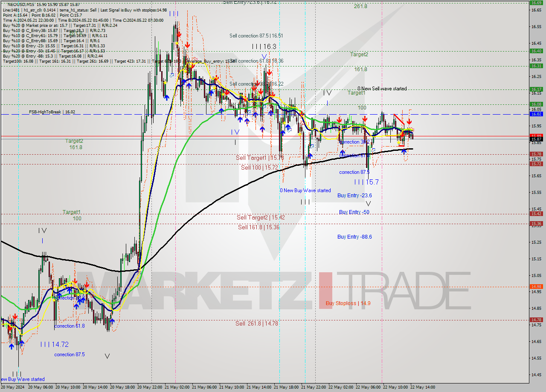Screen dimensions: 546x392
Task: Select the Buy Entry -88.6 label
Action: coord(354,237)
